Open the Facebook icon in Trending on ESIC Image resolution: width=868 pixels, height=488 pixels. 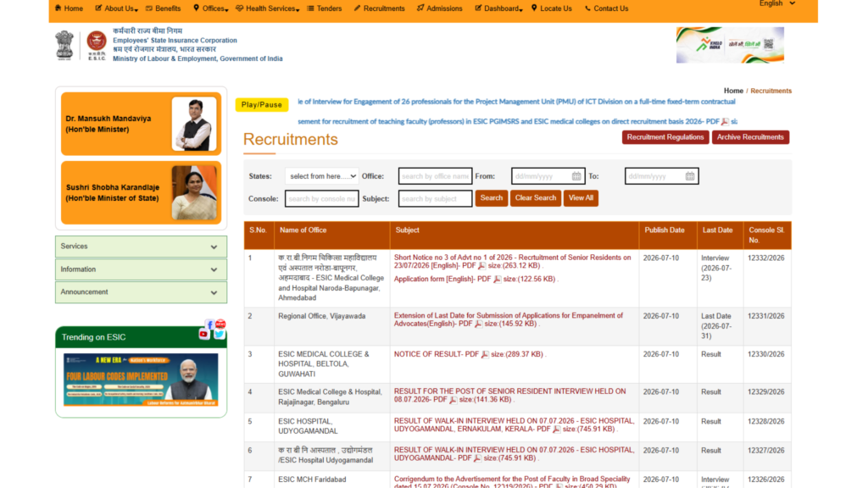click(x=209, y=324)
